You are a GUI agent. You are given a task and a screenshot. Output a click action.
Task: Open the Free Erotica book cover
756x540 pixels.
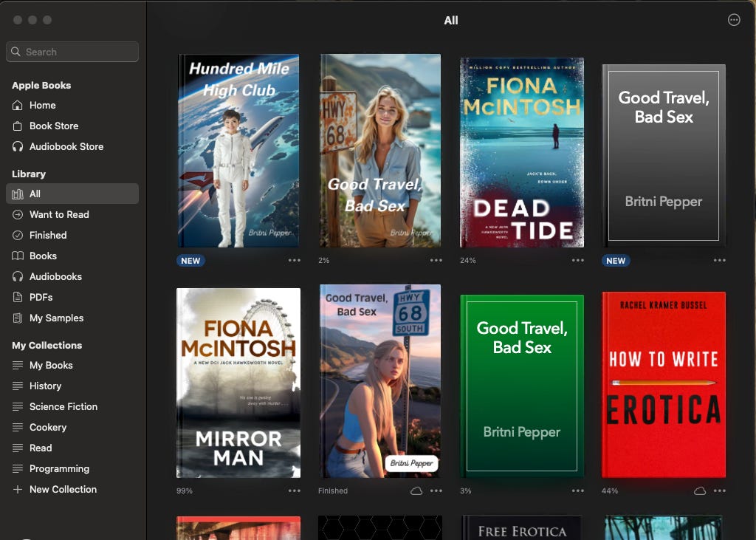point(522,527)
